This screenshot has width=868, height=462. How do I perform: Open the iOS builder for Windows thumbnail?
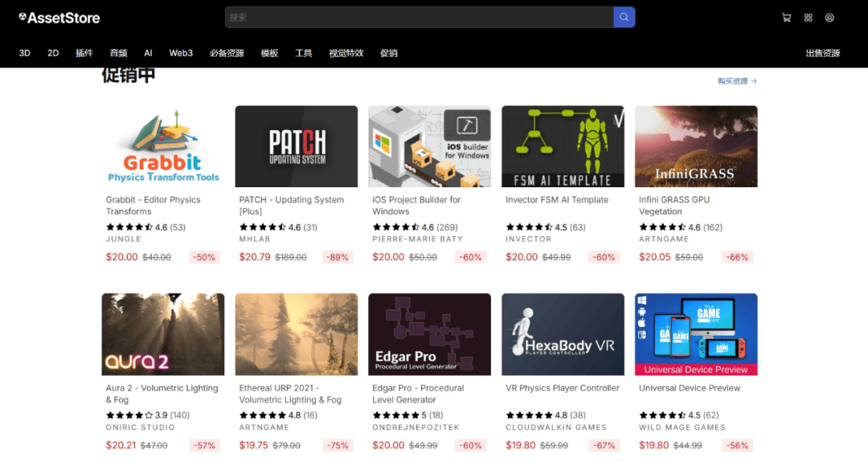(429, 146)
